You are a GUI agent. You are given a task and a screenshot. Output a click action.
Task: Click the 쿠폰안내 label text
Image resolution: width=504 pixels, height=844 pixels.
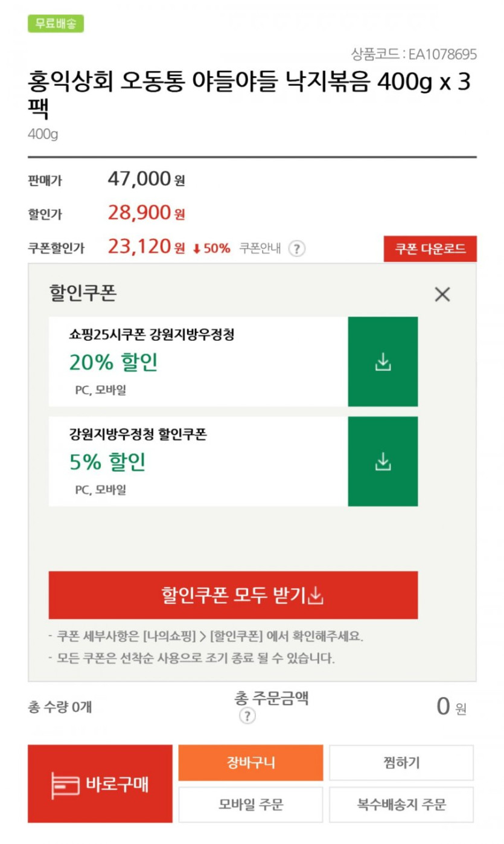click(260, 248)
